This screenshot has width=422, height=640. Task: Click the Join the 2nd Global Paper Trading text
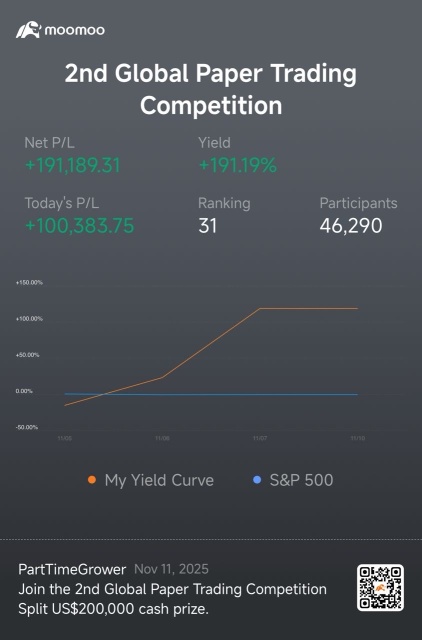click(172, 589)
